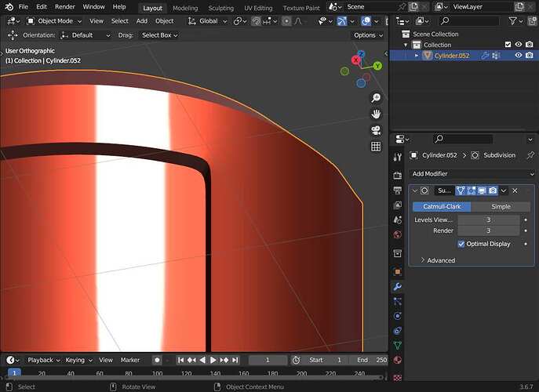Image resolution: width=539 pixels, height=392 pixels.
Task: Select the pan view hand icon
Action: coord(376,114)
